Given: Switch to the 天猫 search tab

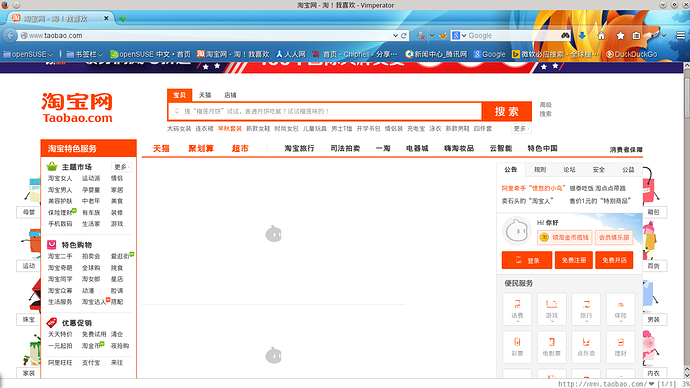Looking at the screenshot, I should tap(205, 95).
